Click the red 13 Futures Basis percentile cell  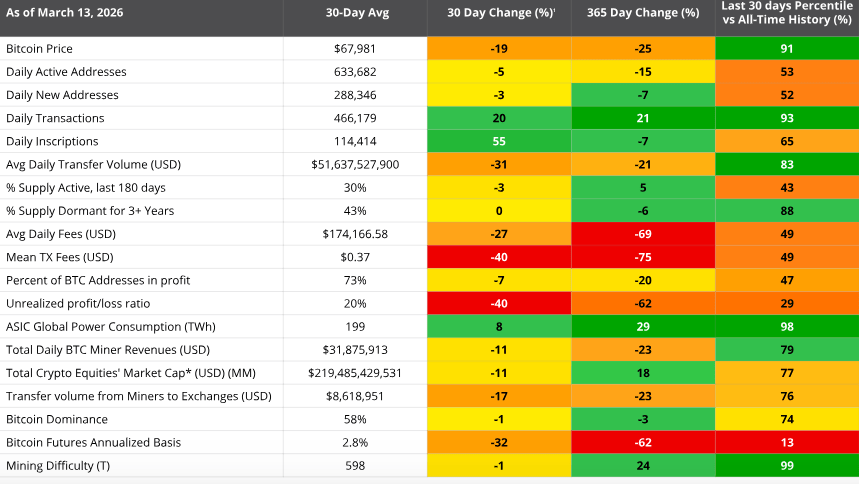(x=786, y=443)
